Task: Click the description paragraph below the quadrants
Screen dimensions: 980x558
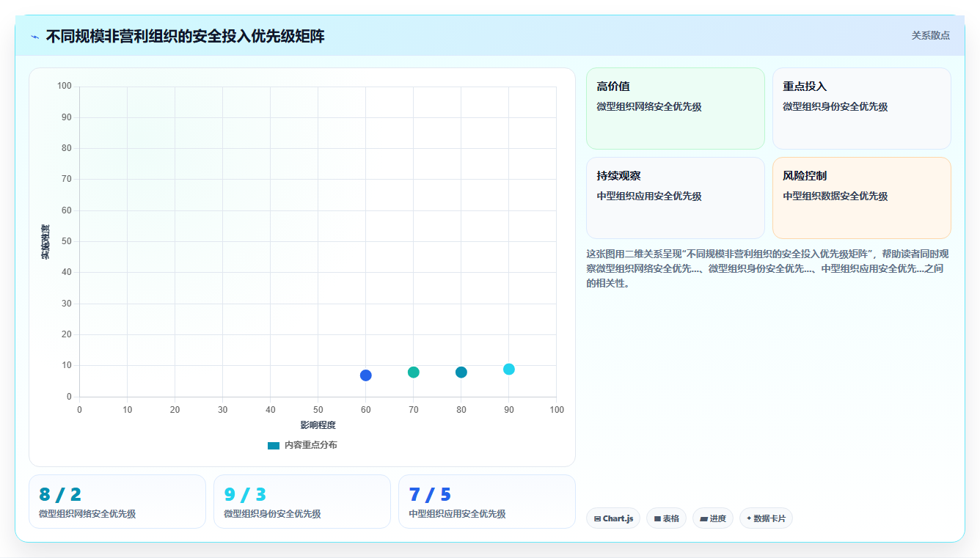Action: pyautogui.click(x=768, y=268)
